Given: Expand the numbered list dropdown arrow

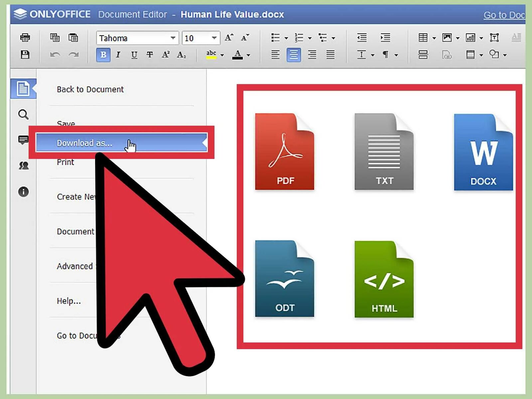Looking at the screenshot, I should click(x=310, y=38).
